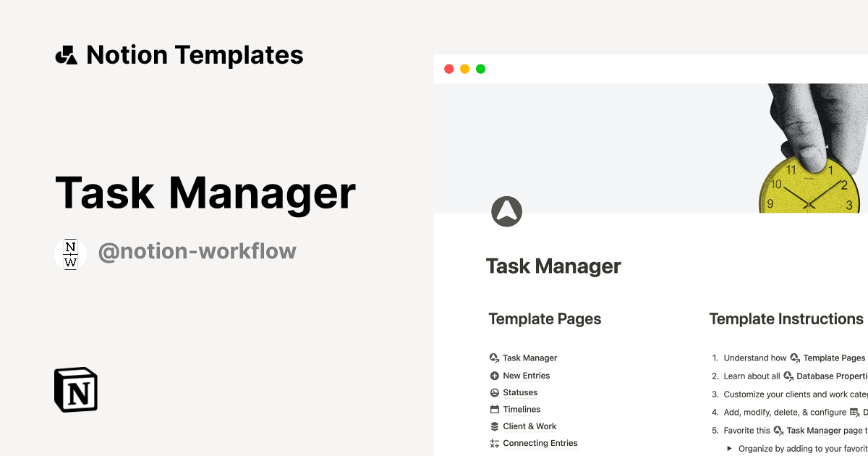This screenshot has width=868, height=456.
Task: Open the Timelines page link
Action: click(522, 409)
